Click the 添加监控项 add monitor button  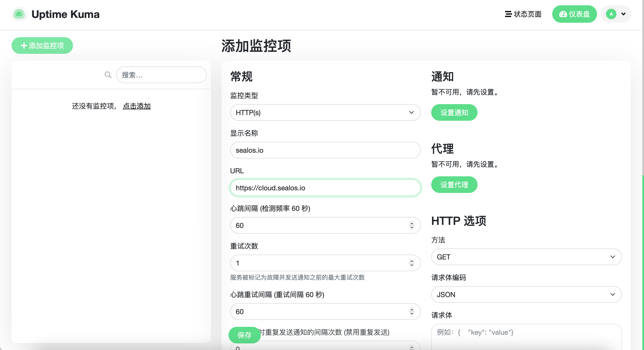(42, 45)
